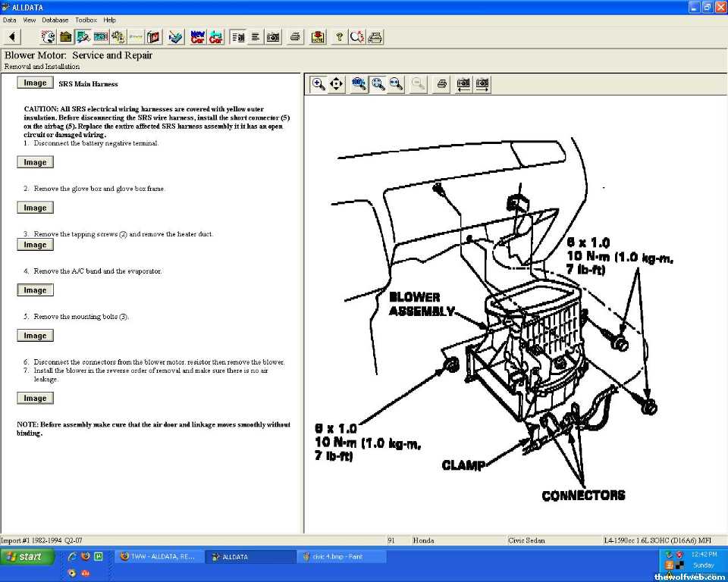This screenshot has height=582, width=728.
Task: Click the Note icon in main toolbar
Action: click(x=318, y=36)
